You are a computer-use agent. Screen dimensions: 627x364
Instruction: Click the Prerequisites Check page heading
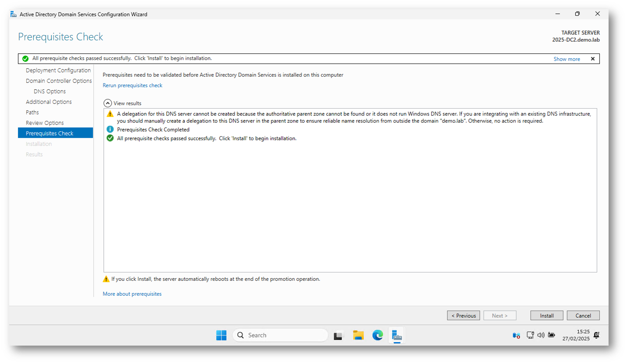click(61, 37)
